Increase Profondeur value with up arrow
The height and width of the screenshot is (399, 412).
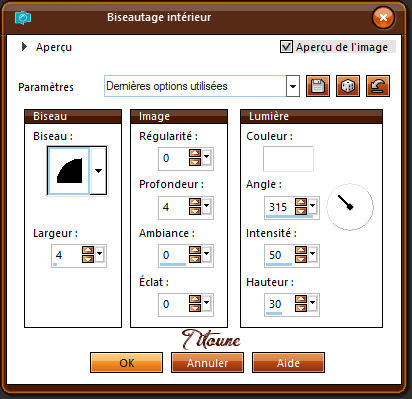pyautogui.click(x=195, y=202)
